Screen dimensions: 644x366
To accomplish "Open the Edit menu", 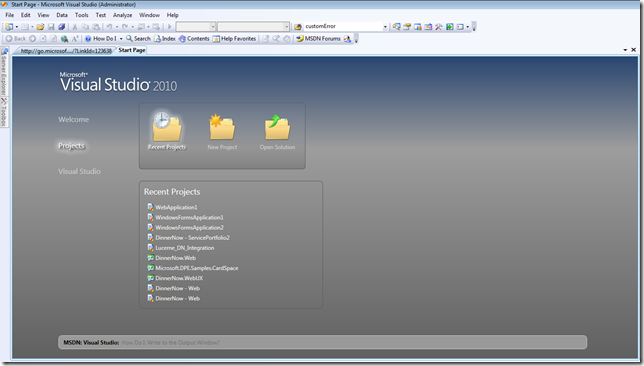I will click(25, 15).
